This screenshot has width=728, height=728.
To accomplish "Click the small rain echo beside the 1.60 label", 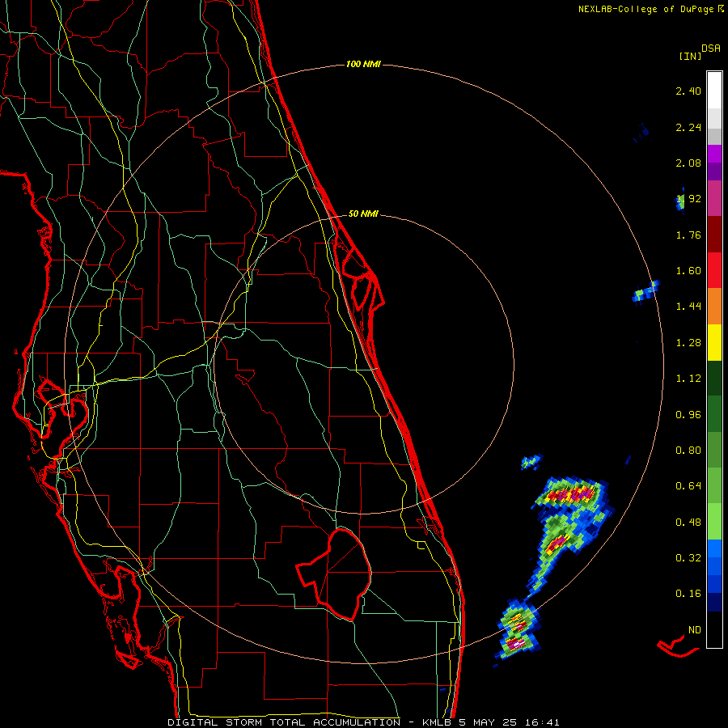I will coord(645,291).
